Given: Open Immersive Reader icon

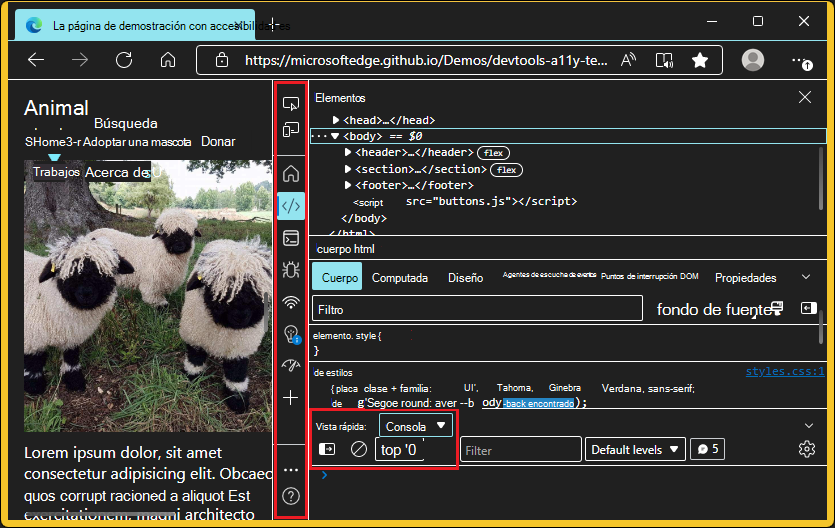Looking at the screenshot, I should click(664, 60).
